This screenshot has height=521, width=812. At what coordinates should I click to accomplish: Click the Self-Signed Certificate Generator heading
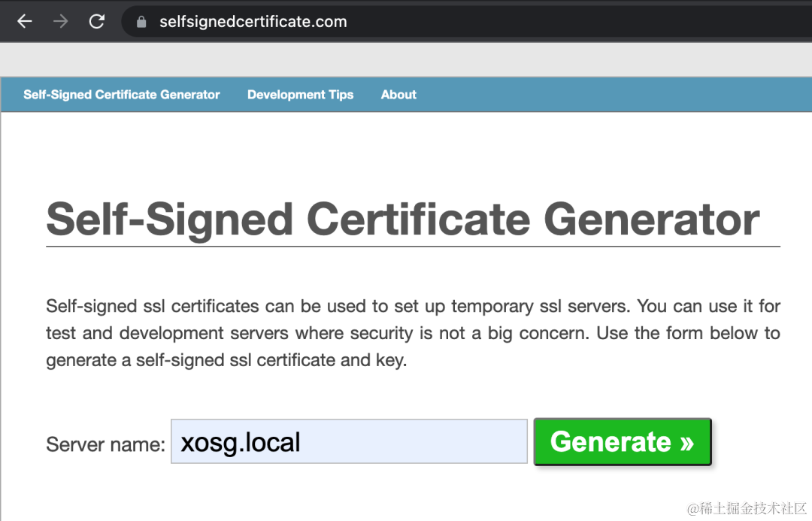(403, 220)
